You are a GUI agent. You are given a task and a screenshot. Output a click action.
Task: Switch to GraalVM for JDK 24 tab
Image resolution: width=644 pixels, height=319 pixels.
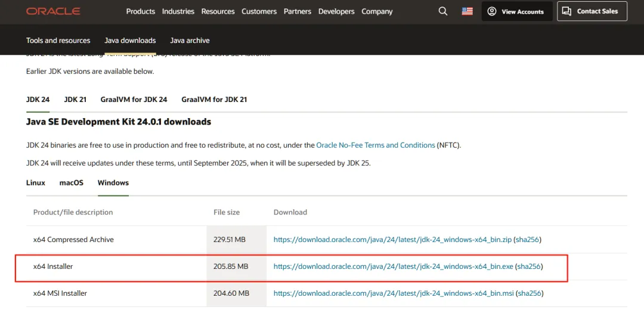pyautogui.click(x=134, y=100)
